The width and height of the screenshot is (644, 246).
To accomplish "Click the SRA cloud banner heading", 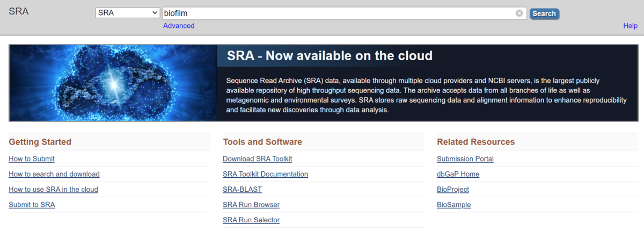I will click(330, 56).
